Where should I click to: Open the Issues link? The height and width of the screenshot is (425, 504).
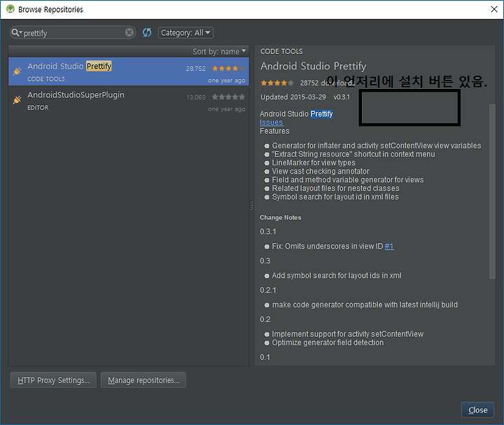coord(272,123)
